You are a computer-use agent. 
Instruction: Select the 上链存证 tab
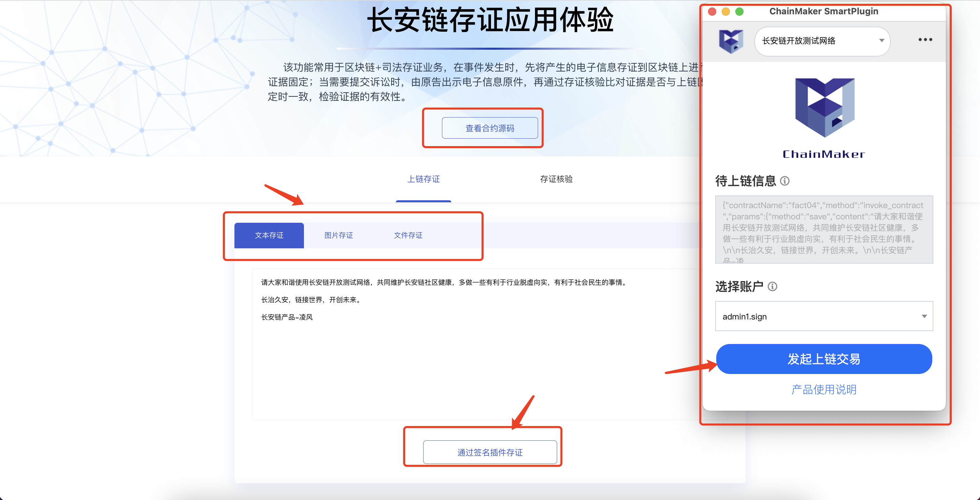click(x=424, y=179)
